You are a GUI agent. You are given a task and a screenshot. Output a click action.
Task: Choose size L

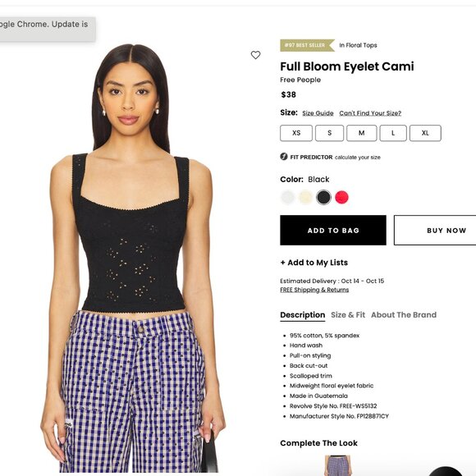(393, 133)
